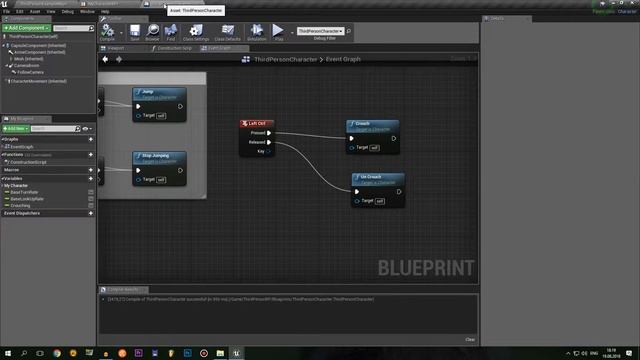Navigate forward with the graph right arrow
The width and height of the screenshot is (640, 360).
pyautogui.click(x=119, y=59)
